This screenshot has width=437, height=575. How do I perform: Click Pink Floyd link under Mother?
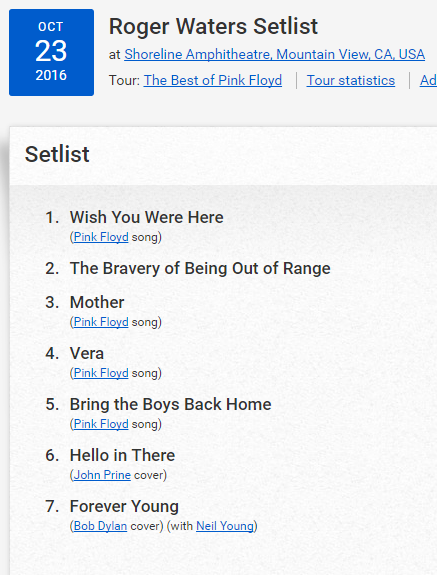coord(101,322)
